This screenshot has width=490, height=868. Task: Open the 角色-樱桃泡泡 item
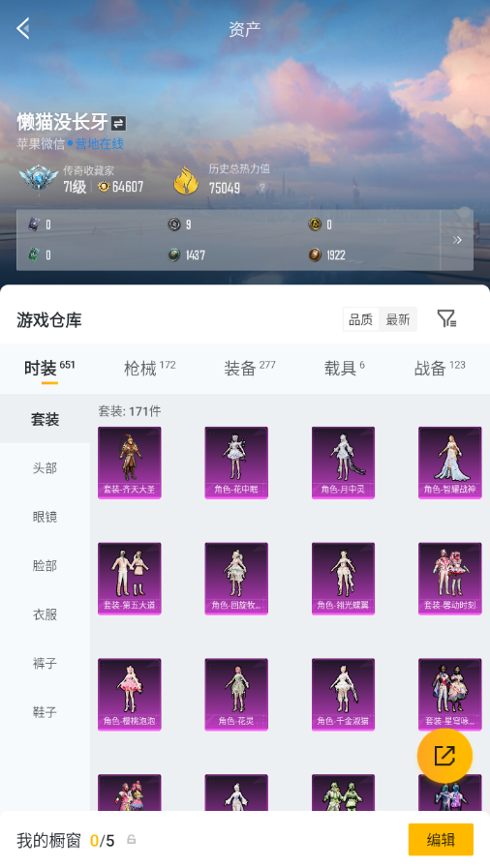tap(130, 694)
